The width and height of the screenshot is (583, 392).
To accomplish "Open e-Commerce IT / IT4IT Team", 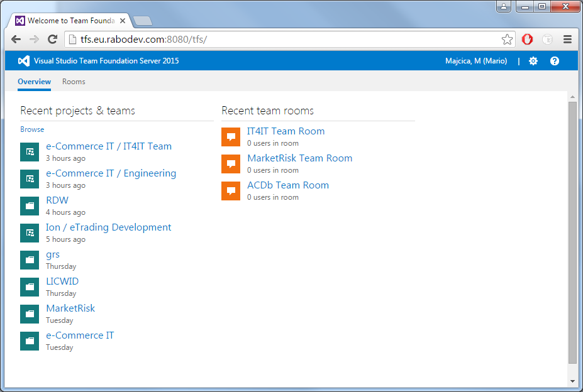I will point(109,146).
